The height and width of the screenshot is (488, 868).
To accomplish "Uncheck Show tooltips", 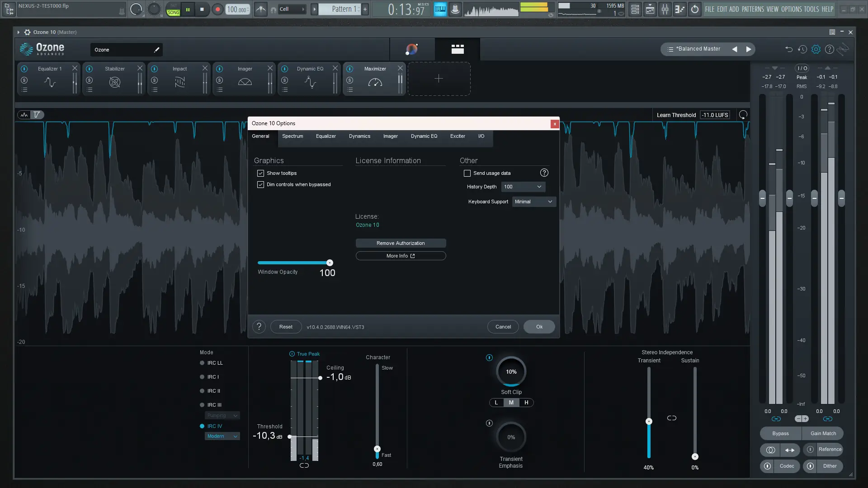I will point(260,173).
